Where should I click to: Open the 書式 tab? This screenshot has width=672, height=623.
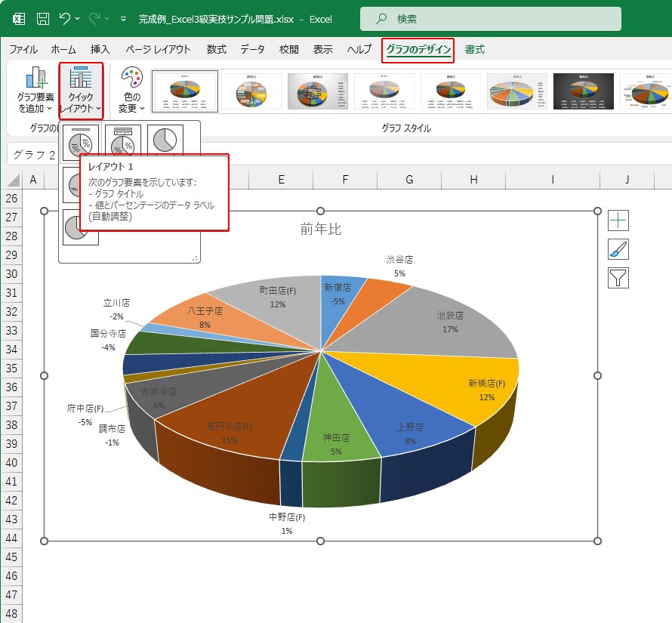[475, 50]
